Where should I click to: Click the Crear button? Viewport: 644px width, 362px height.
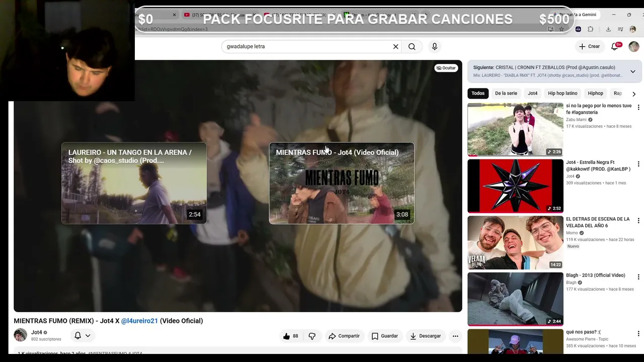click(590, 46)
